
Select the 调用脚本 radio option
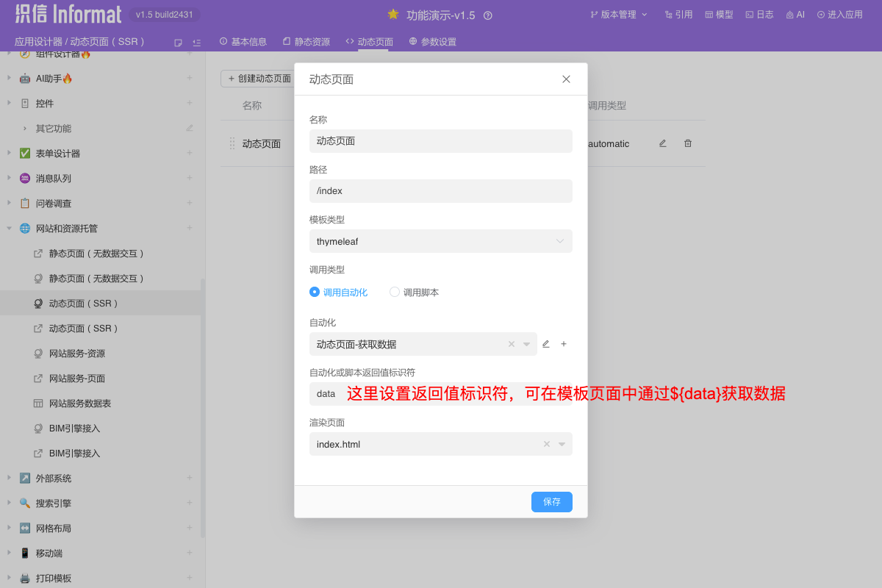click(x=395, y=292)
